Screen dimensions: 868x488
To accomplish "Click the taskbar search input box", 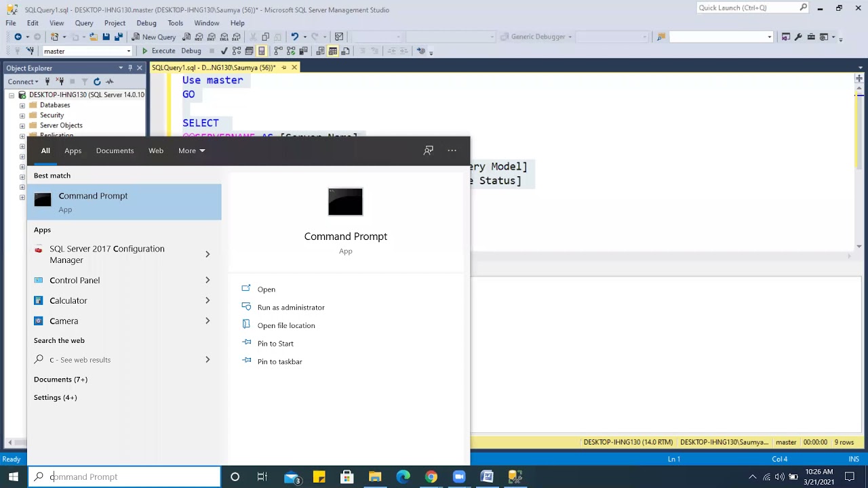I will (124, 476).
